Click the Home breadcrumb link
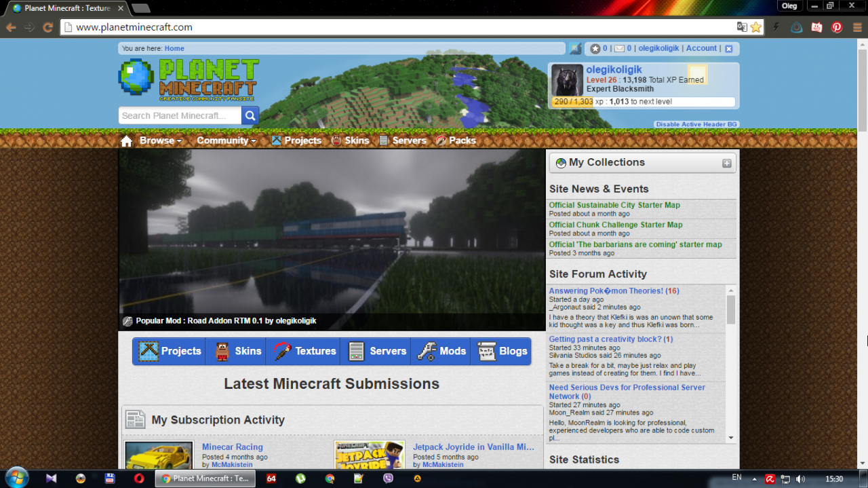 (x=174, y=48)
